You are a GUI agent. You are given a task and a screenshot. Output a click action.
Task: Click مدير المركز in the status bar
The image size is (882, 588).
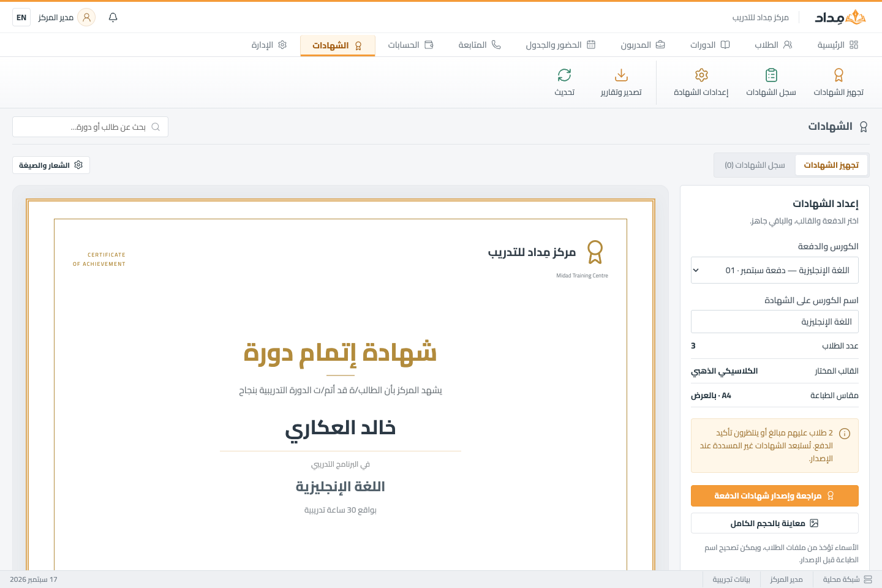[x=786, y=579]
